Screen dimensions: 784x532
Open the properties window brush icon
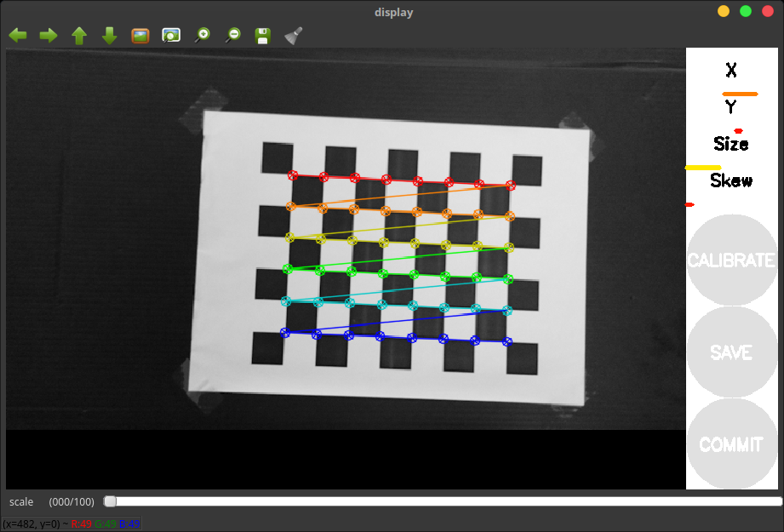pyautogui.click(x=294, y=36)
